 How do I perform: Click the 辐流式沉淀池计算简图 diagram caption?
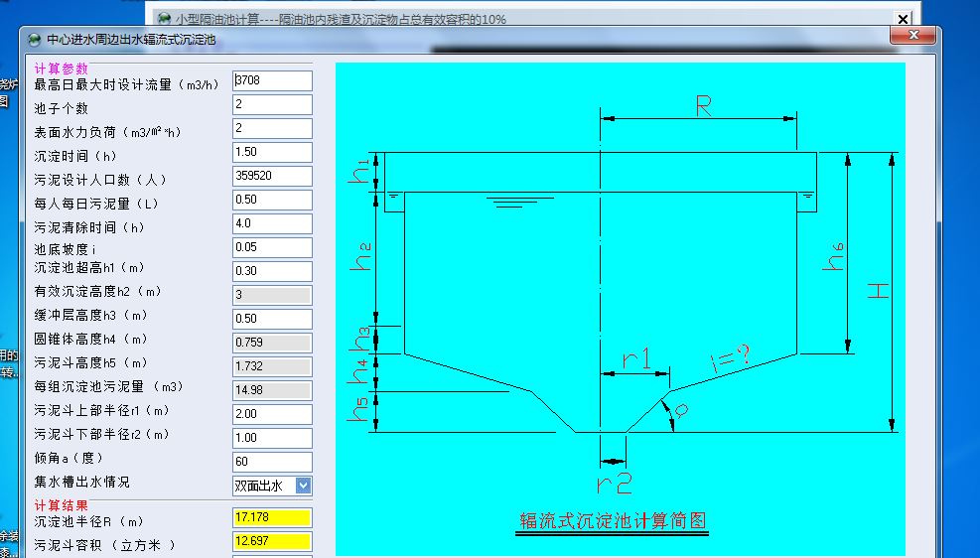click(x=613, y=520)
